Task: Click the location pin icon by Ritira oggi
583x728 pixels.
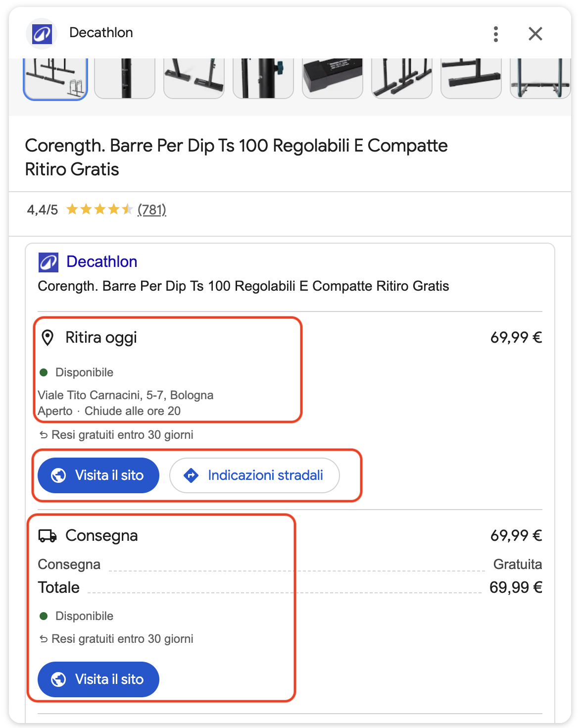Action: click(x=48, y=338)
